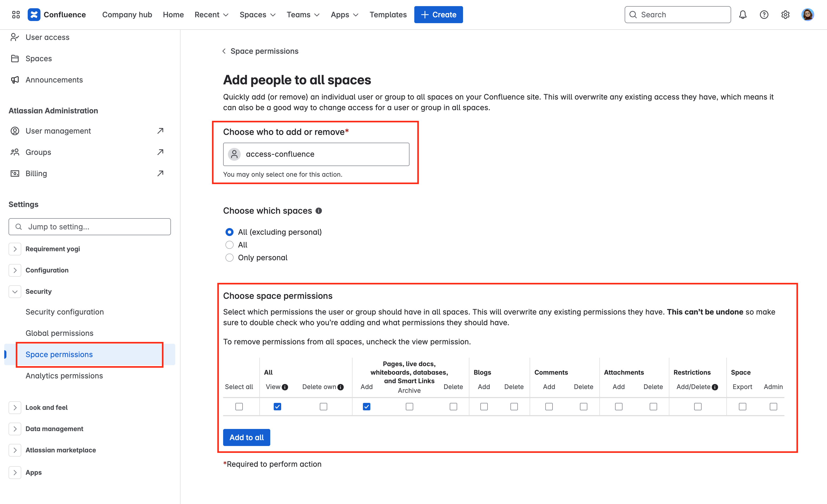Click the Add to all button
Image resolution: width=827 pixels, height=504 pixels.
(246, 437)
